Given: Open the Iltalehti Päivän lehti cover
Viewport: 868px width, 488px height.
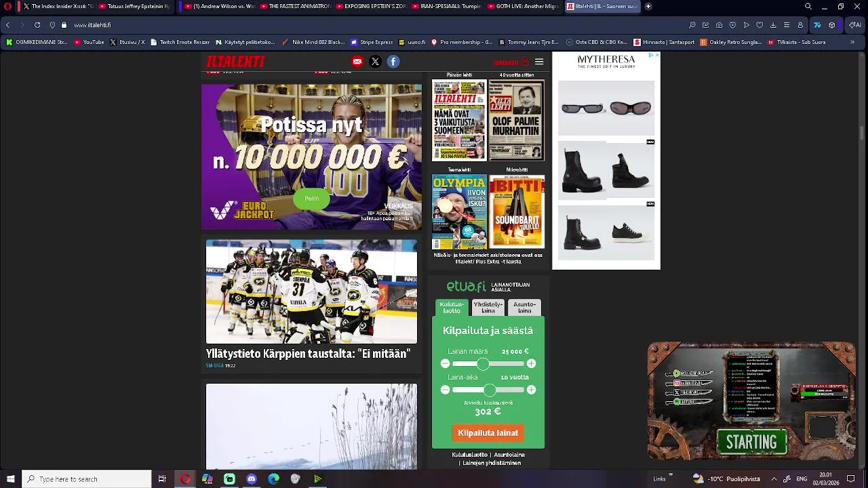Looking at the screenshot, I should (x=459, y=120).
